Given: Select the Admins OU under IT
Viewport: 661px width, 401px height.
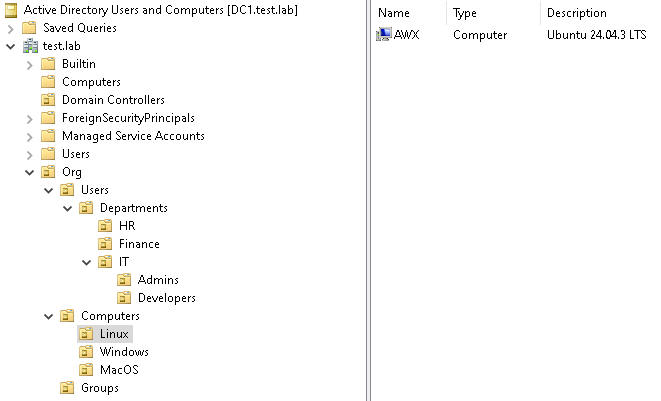Looking at the screenshot, I should coord(158,280).
